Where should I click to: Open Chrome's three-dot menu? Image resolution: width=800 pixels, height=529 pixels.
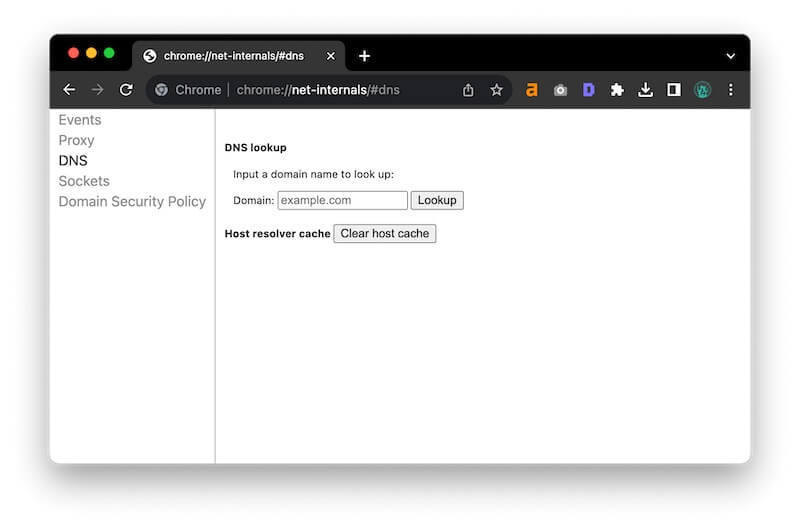coord(731,90)
